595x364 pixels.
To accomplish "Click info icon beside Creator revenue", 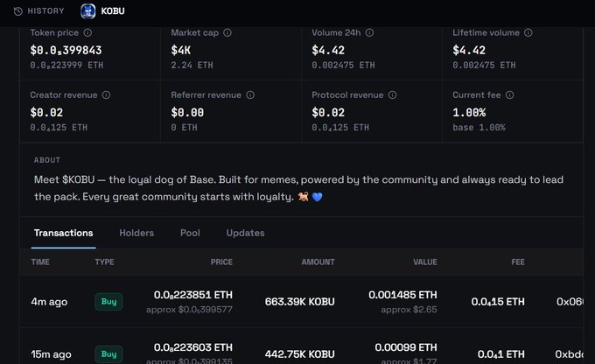I will tap(106, 94).
